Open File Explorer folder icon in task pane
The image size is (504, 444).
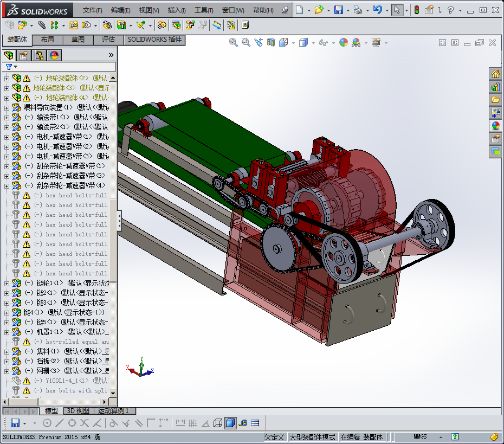click(x=495, y=100)
